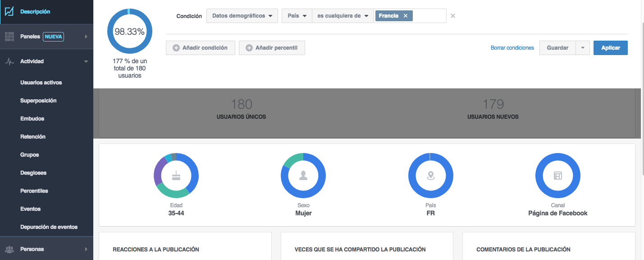Remove the Francia tag with its x
Viewport: 644px width, 260px height.
(x=406, y=16)
